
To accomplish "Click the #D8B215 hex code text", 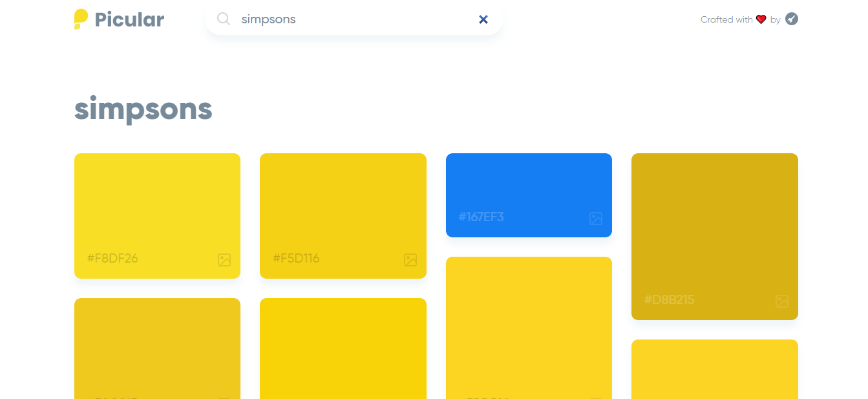I will coord(669,300).
